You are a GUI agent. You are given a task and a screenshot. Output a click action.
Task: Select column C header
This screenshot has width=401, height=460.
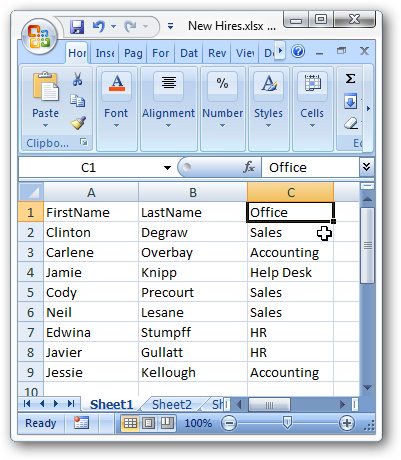[291, 192]
